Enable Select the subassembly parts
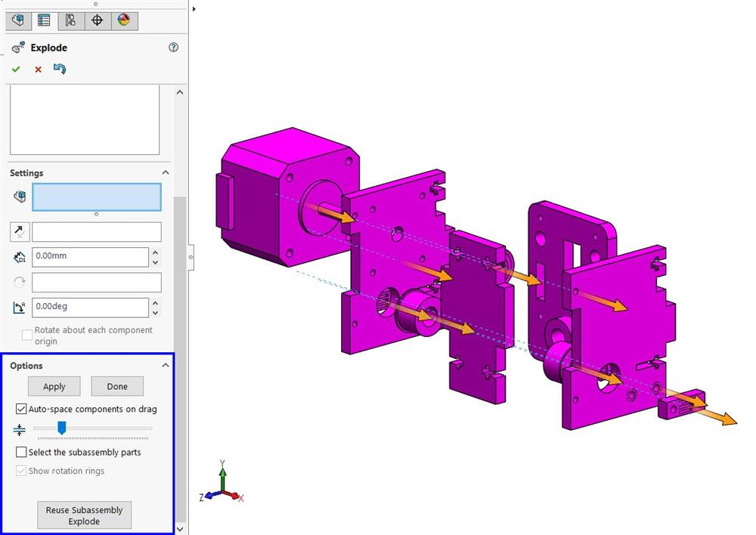Image resolution: width=756 pixels, height=535 pixels. coord(21,452)
